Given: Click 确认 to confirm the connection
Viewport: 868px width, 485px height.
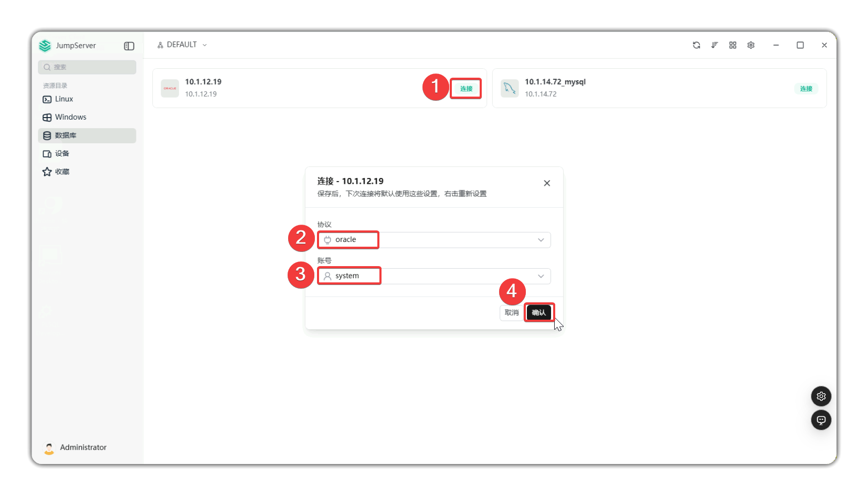Looking at the screenshot, I should 539,313.
